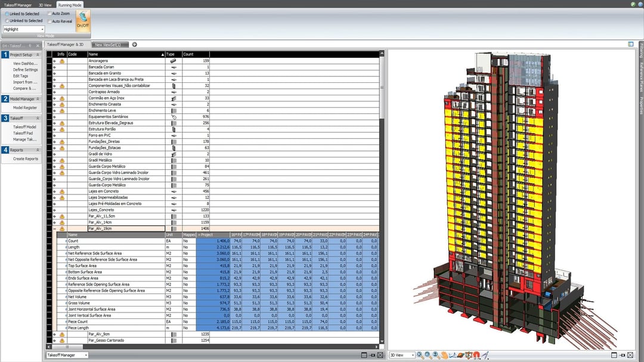Open the Takeoff Manager dropdown at bottom

(67, 355)
